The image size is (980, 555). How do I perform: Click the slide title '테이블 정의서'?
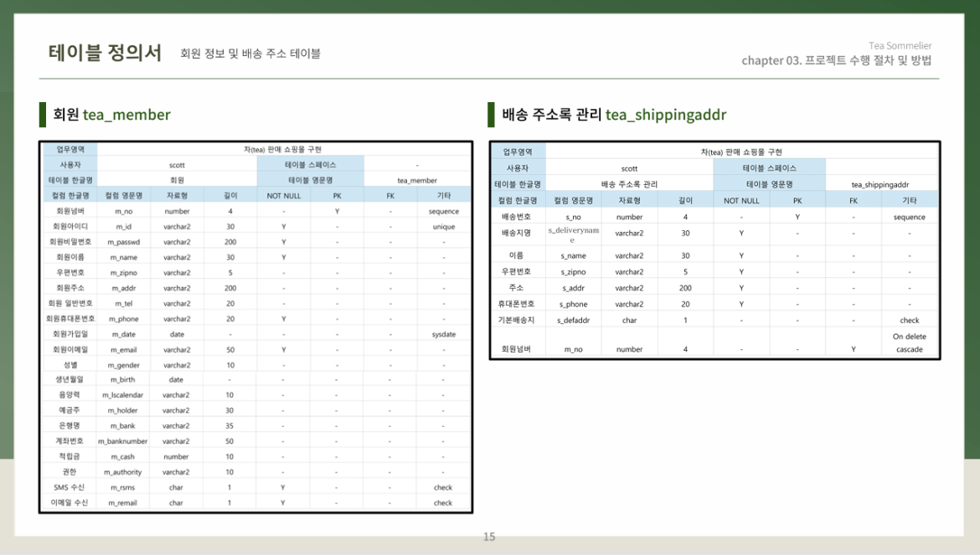105,53
